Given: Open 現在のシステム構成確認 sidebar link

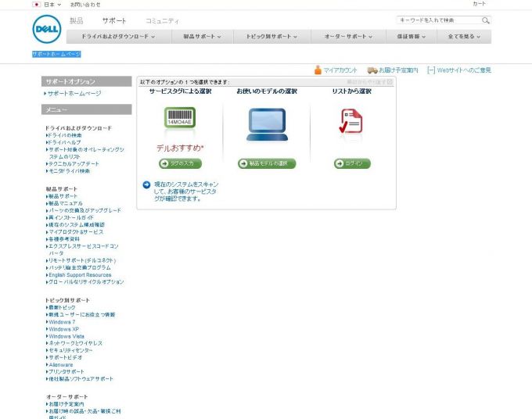Looking at the screenshot, I should click(77, 225).
